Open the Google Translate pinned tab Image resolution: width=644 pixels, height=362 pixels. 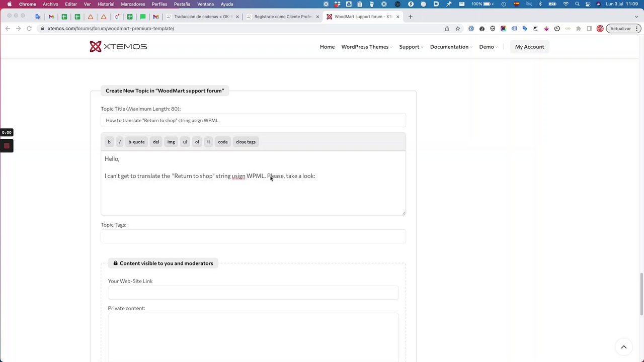38,17
